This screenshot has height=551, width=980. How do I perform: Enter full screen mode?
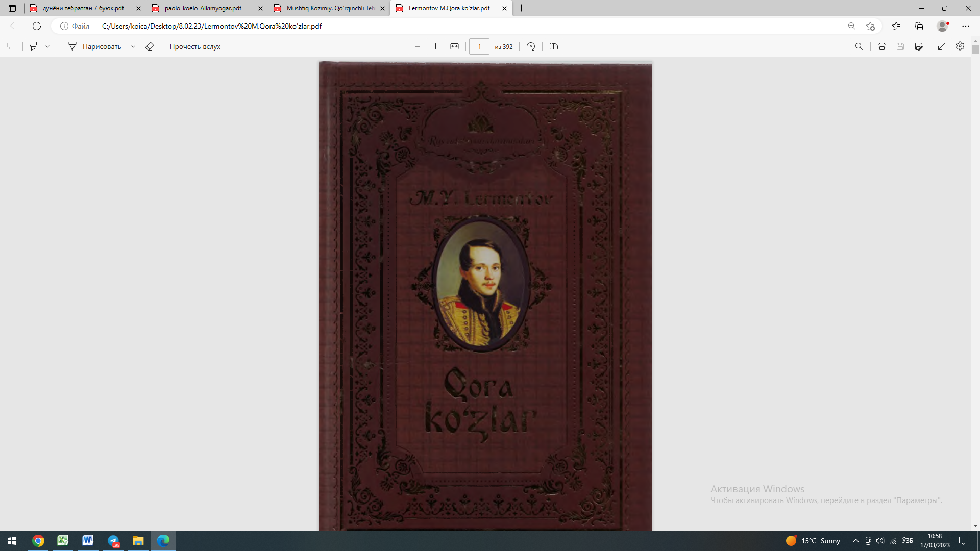click(x=942, y=46)
